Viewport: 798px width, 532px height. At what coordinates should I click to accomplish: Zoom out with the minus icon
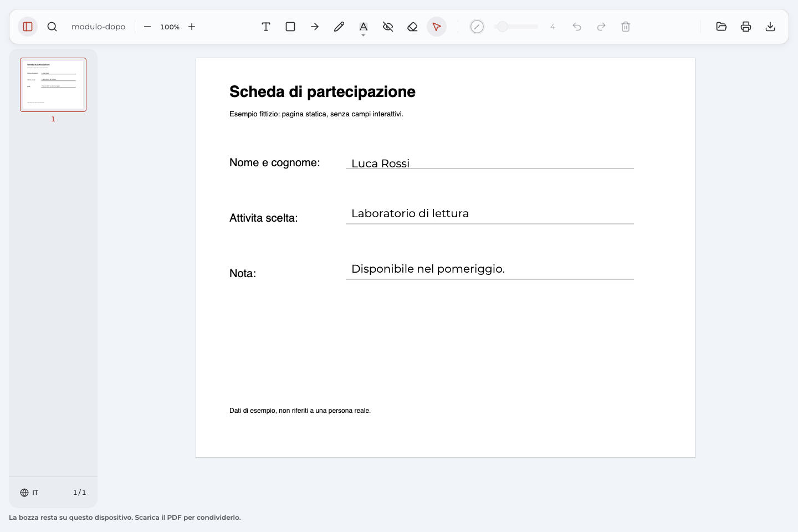tap(147, 27)
